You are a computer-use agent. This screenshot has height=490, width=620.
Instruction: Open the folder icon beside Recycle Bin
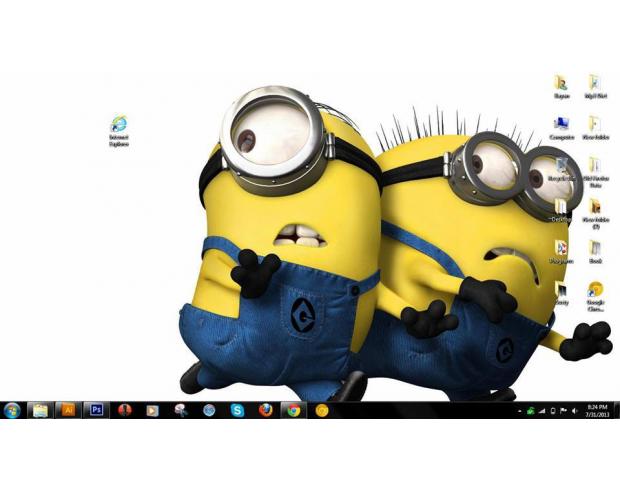click(595, 173)
